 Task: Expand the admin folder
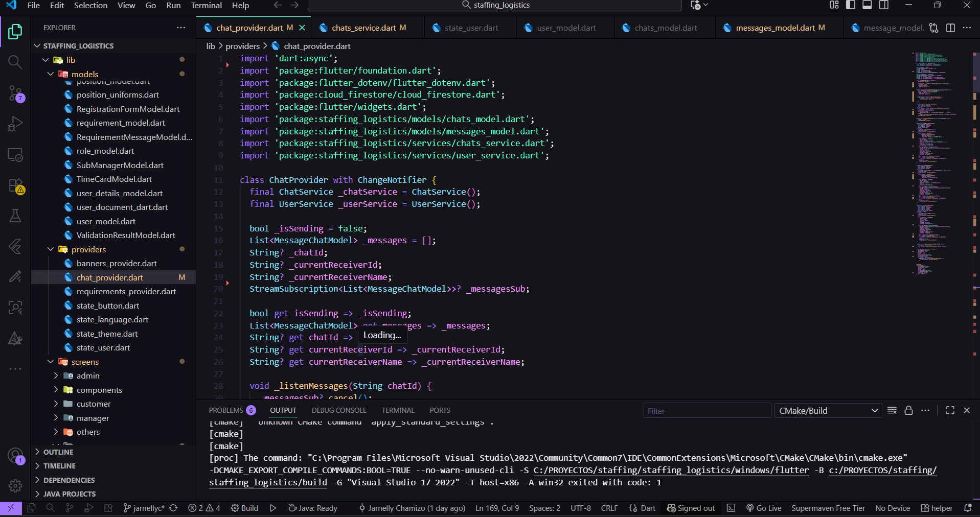click(88, 376)
